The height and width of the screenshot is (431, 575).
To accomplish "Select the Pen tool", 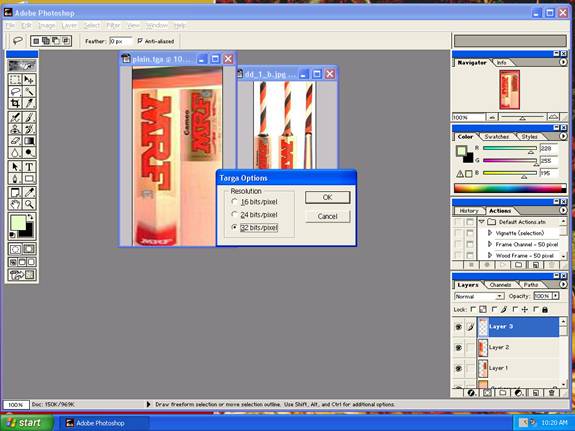I will click(x=15, y=179).
